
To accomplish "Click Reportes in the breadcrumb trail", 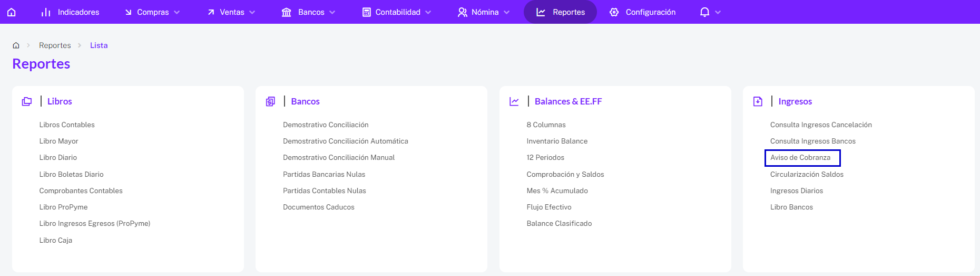I will [55, 45].
